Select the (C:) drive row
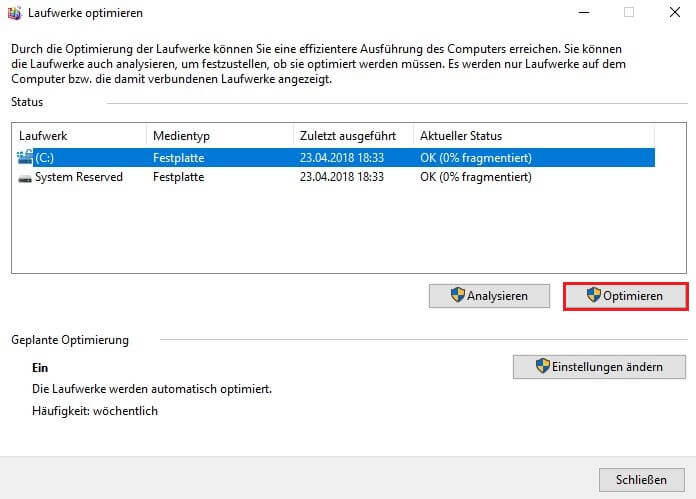 tap(336, 158)
